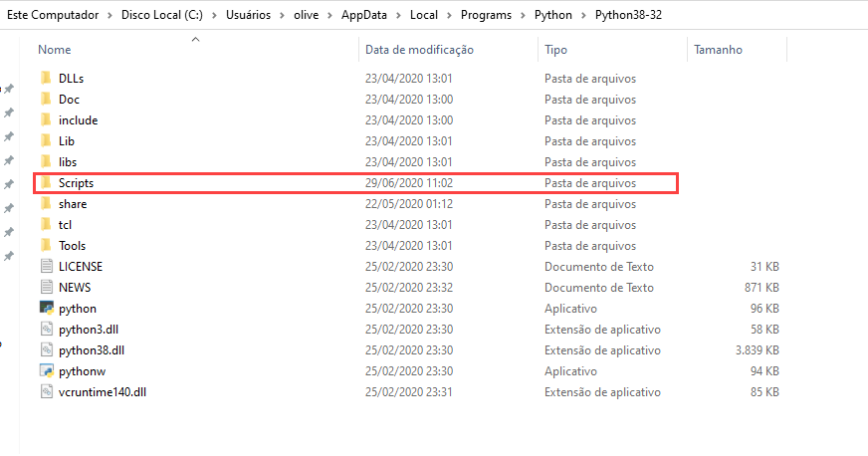Click the python3.dll file icon
Screen dimensions: 868x456
pos(47,330)
